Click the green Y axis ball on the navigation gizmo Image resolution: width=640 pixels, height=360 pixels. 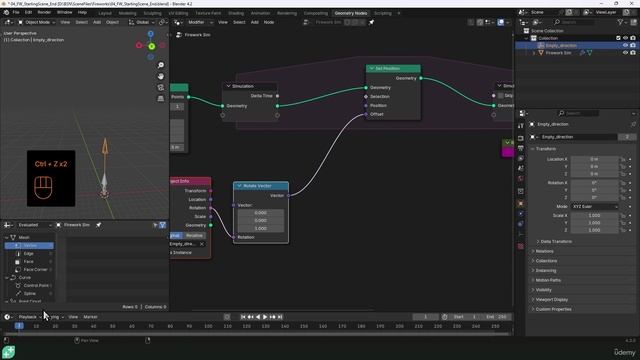point(151,47)
